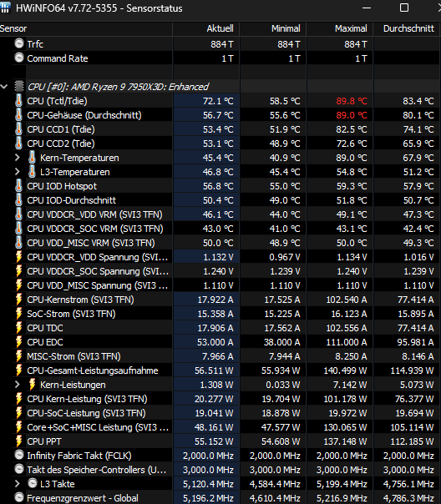Screen dimensions: 441x504
Task: Click the clock icon beside Trfc
Action: pyautogui.click(x=19, y=43)
